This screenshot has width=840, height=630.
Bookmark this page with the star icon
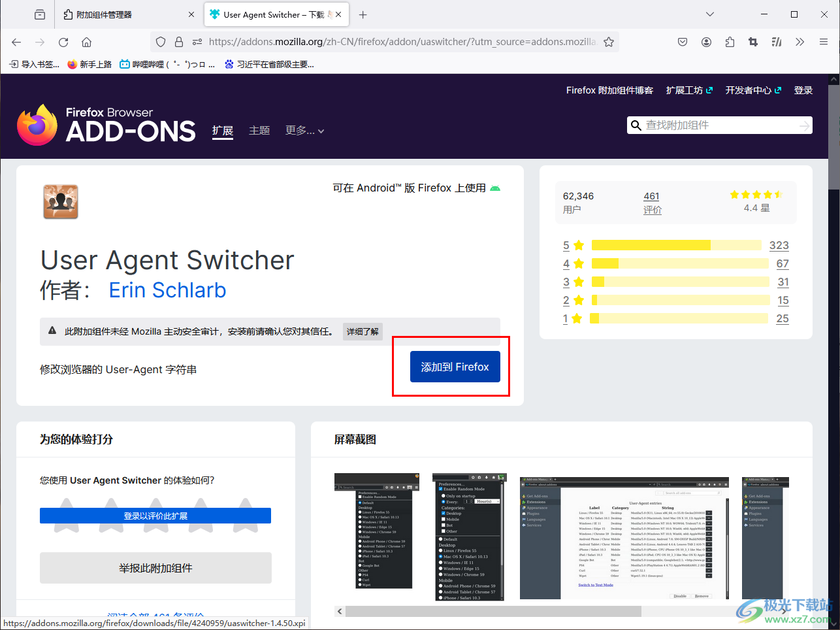pyautogui.click(x=609, y=42)
